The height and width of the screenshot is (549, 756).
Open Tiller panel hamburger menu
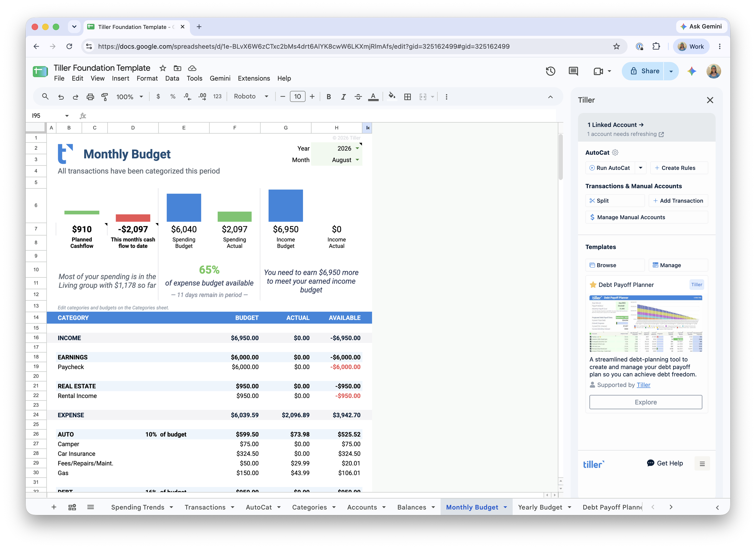tap(702, 464)
